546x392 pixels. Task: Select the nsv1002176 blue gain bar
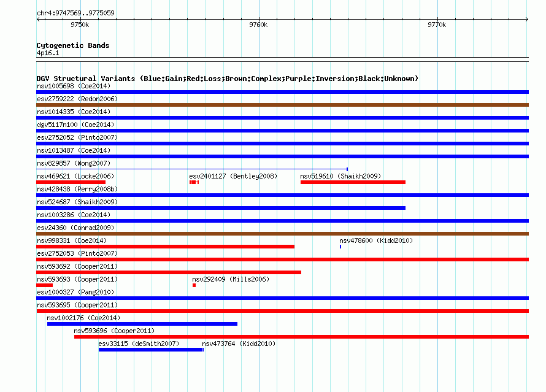[142, 324]
